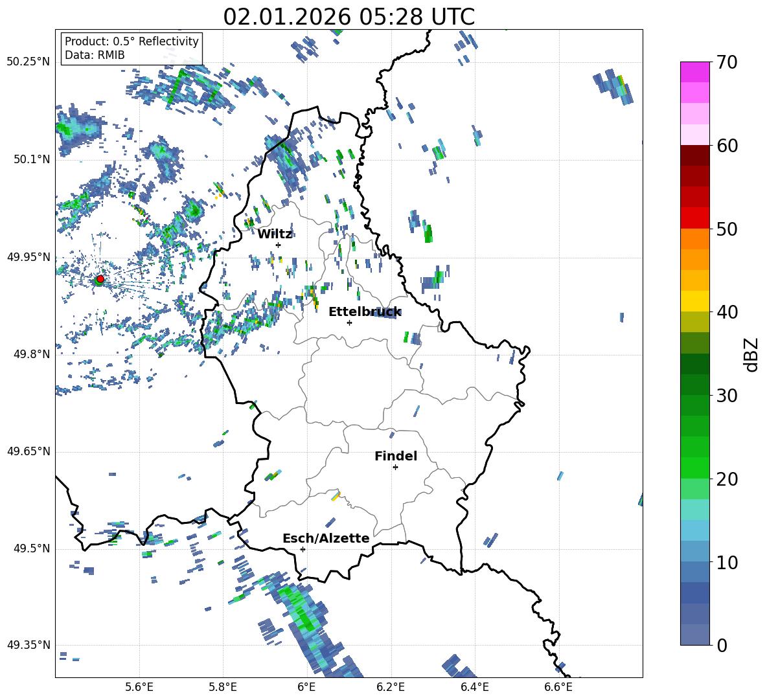Click the 60 tick on colorbar
767x700 pixels.
[x=727, y=146]
